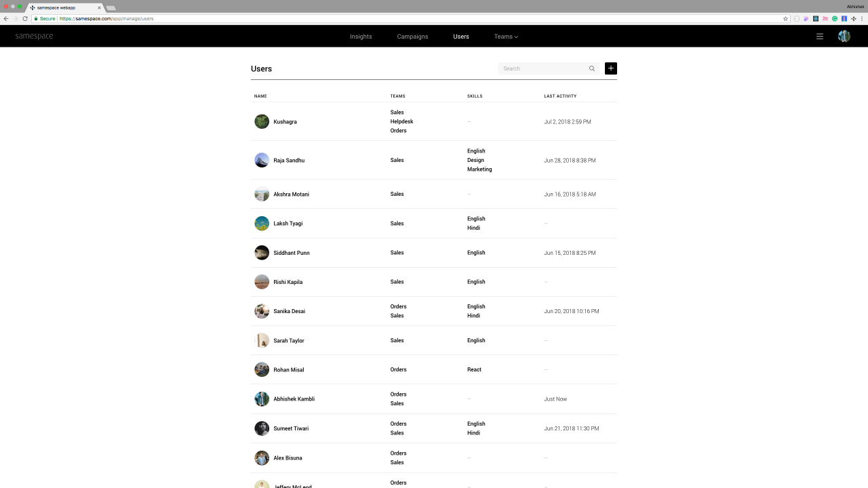Click Kushagra's avatar

[262, 121]
